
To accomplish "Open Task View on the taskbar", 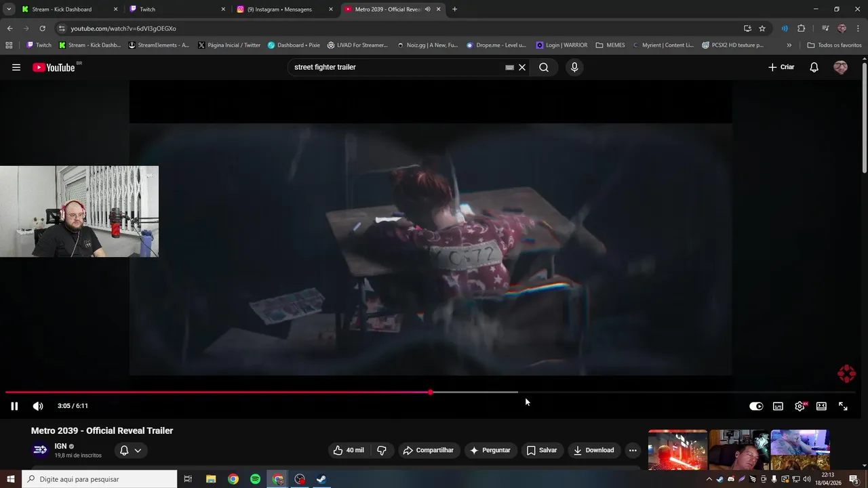I will tap(189, 479).
